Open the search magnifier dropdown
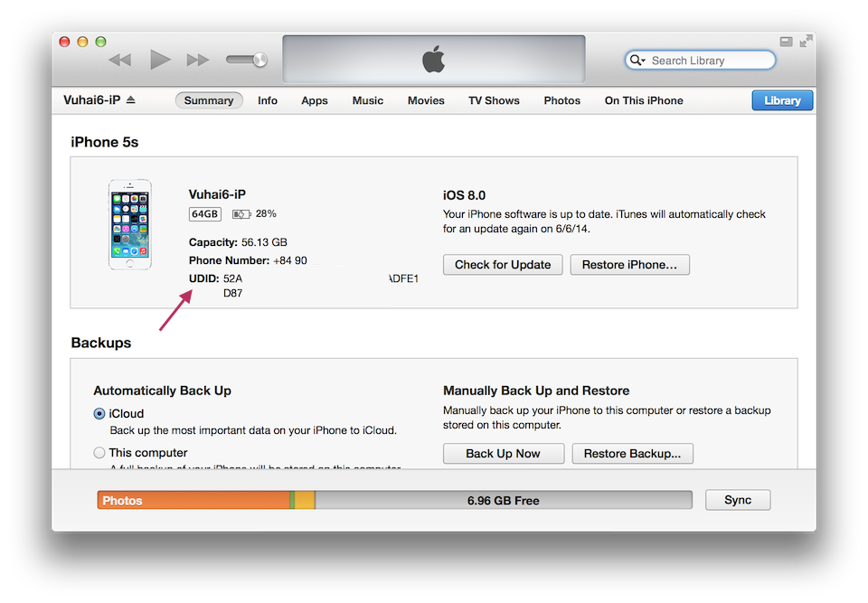The image size is (868, 603). point(637,60)
